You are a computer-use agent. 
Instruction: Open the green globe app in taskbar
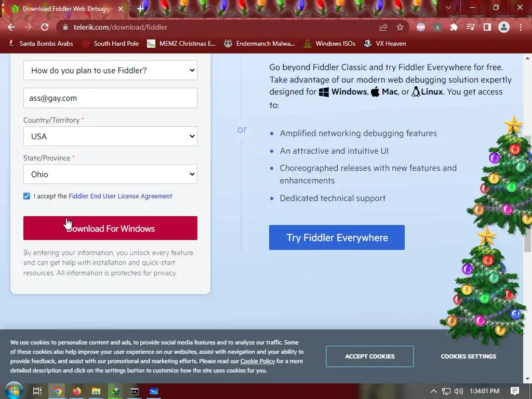click(115, 391)
